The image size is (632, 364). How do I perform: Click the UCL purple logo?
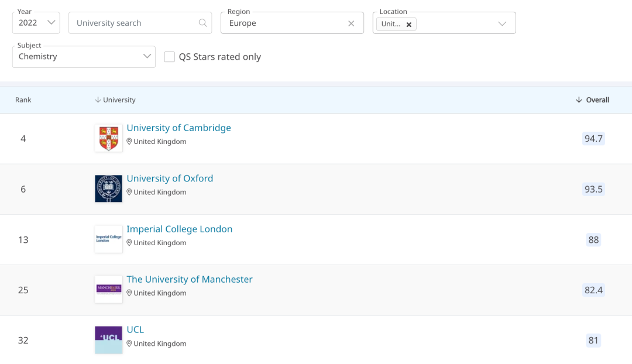[x=108, y=339]
